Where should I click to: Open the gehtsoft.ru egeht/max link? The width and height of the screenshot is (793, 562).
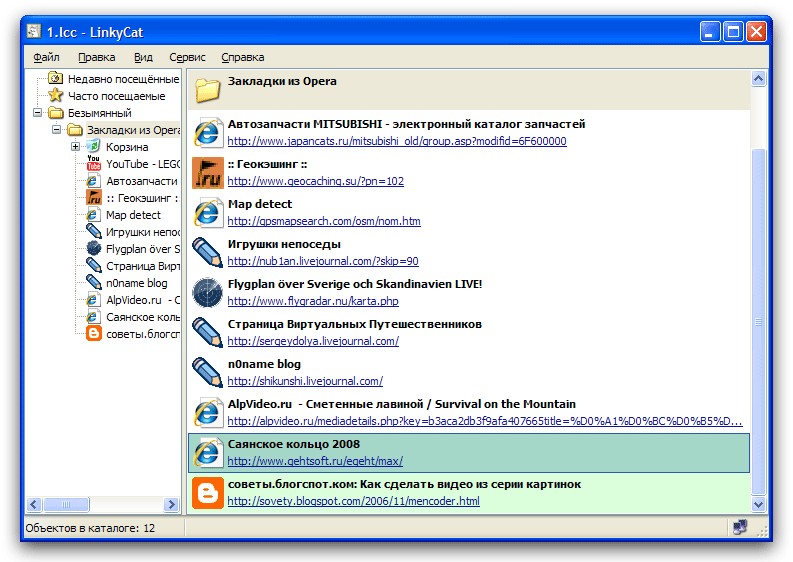(x=316, y=461)
